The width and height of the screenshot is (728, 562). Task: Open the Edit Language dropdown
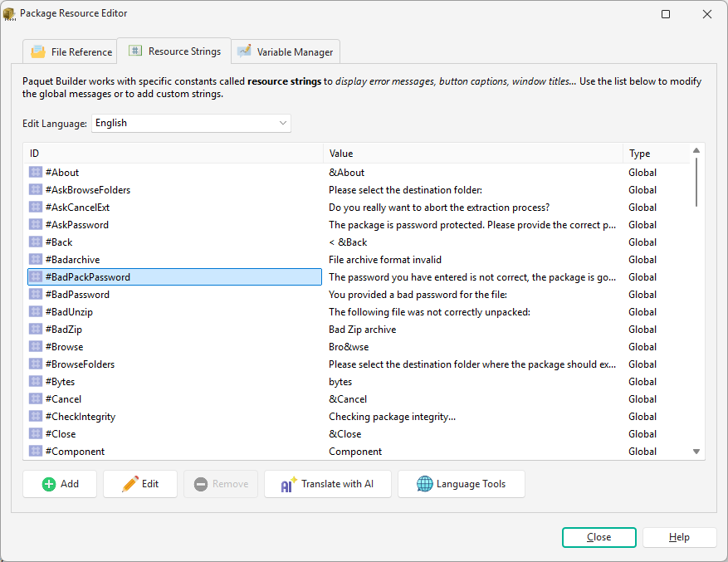[x=282, y=123]
